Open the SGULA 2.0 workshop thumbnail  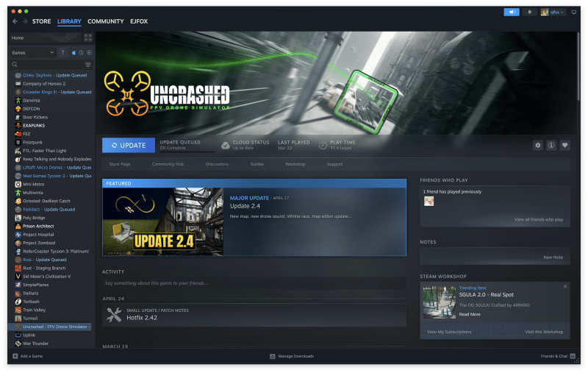click(x=440, y=302)
